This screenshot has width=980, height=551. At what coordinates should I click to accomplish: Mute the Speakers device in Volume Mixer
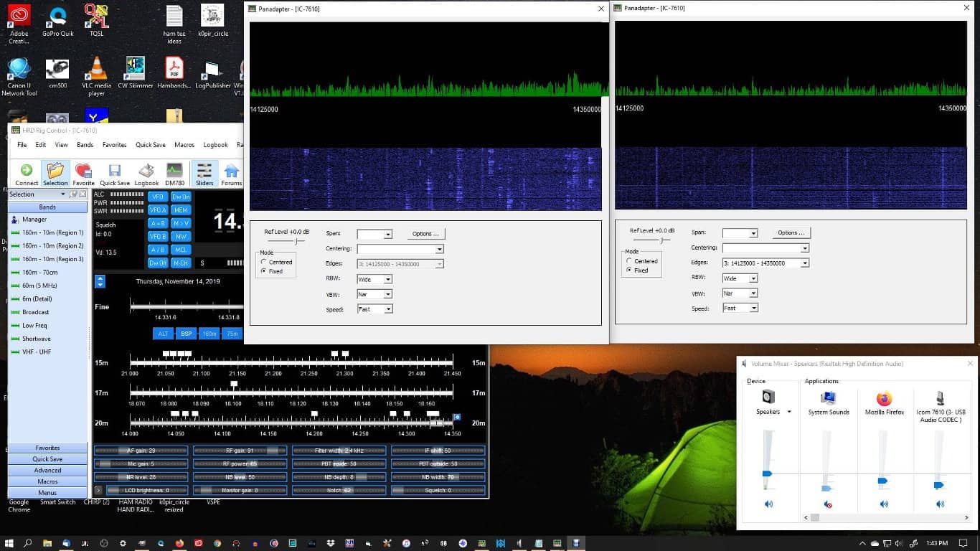[768, 504]
